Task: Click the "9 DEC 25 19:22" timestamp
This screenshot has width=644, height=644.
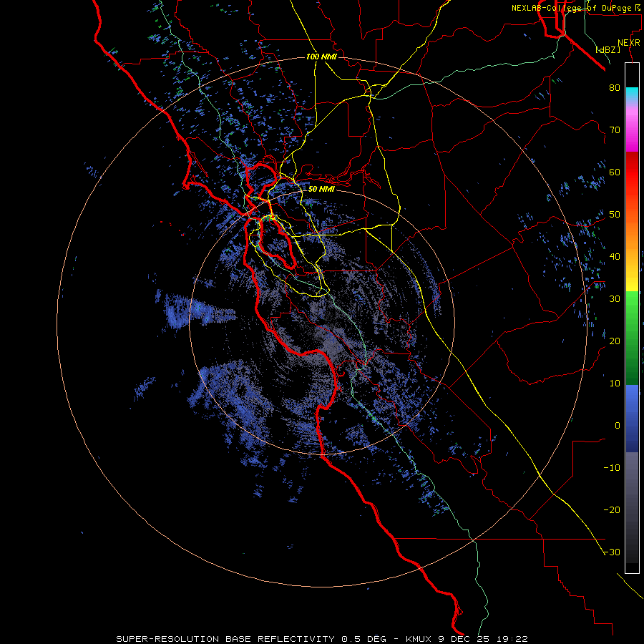Action: pos(484,639)
